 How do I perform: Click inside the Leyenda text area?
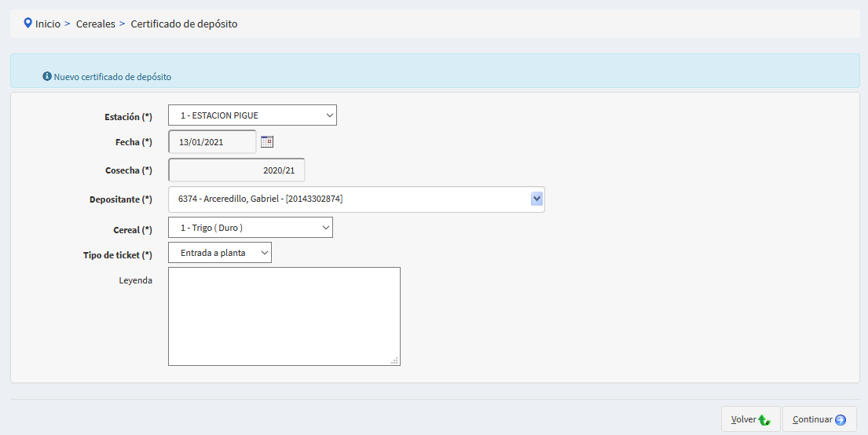click(x=284, y=316)
